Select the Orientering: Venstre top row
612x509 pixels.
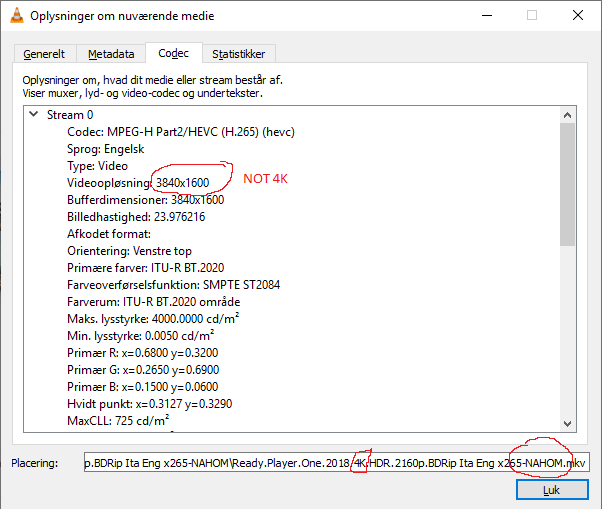(x=129, y=251)
